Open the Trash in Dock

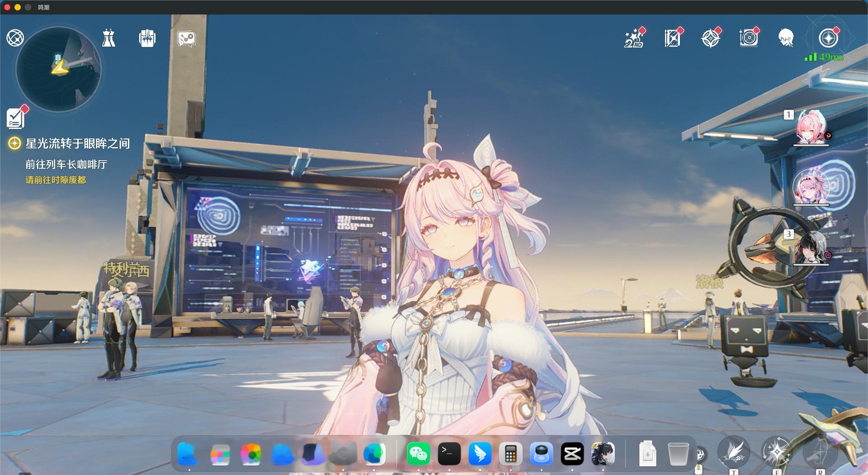(x=678, y=454)
